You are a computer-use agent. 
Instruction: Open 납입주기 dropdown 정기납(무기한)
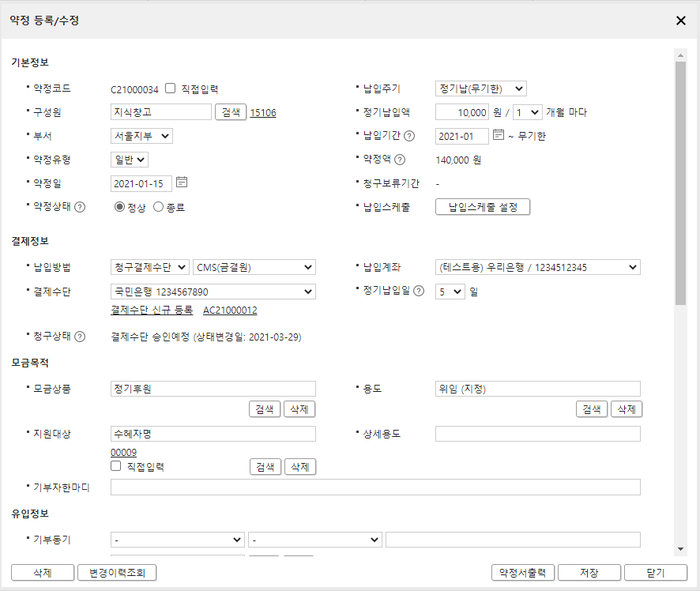click(481, 88)
